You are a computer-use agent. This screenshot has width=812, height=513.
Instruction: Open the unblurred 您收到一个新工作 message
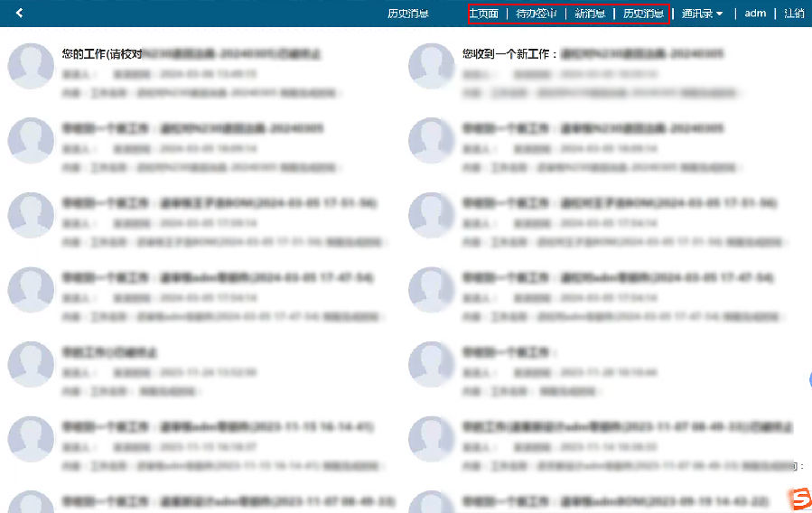[x=593, y=54]
